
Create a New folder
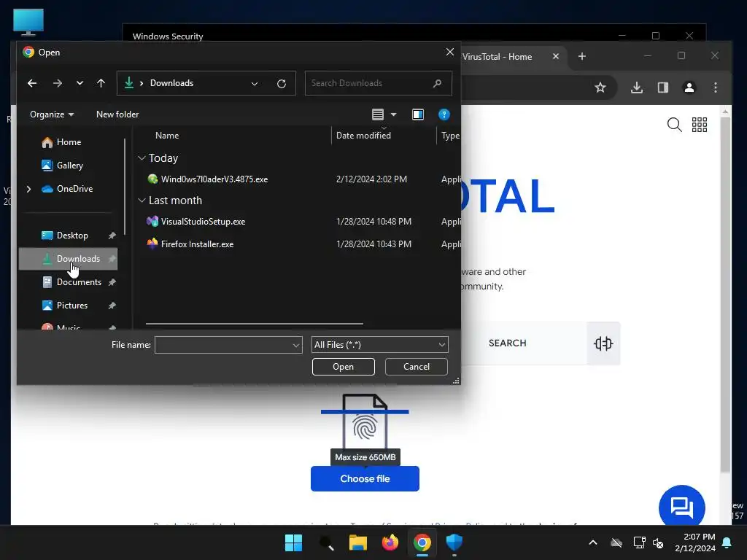point(117,114)
